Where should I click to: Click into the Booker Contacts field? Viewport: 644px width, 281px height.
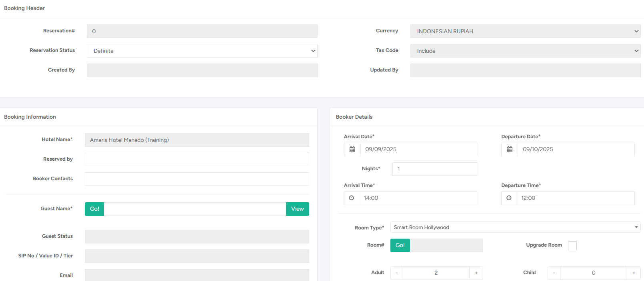197,179
